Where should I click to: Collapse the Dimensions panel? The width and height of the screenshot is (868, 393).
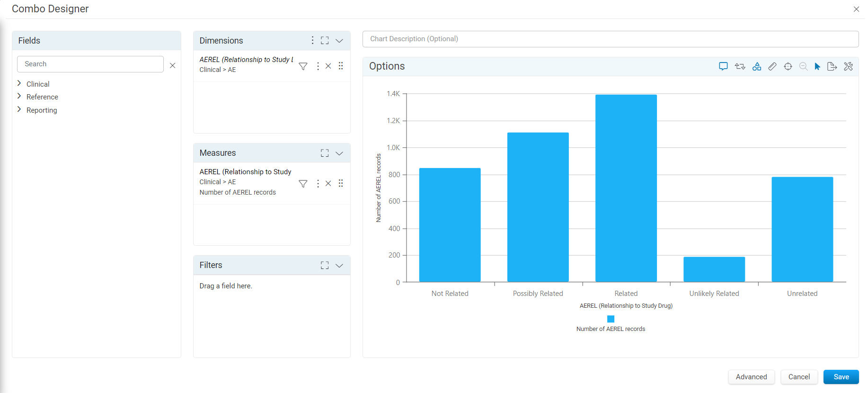click(x=339, y=41)
